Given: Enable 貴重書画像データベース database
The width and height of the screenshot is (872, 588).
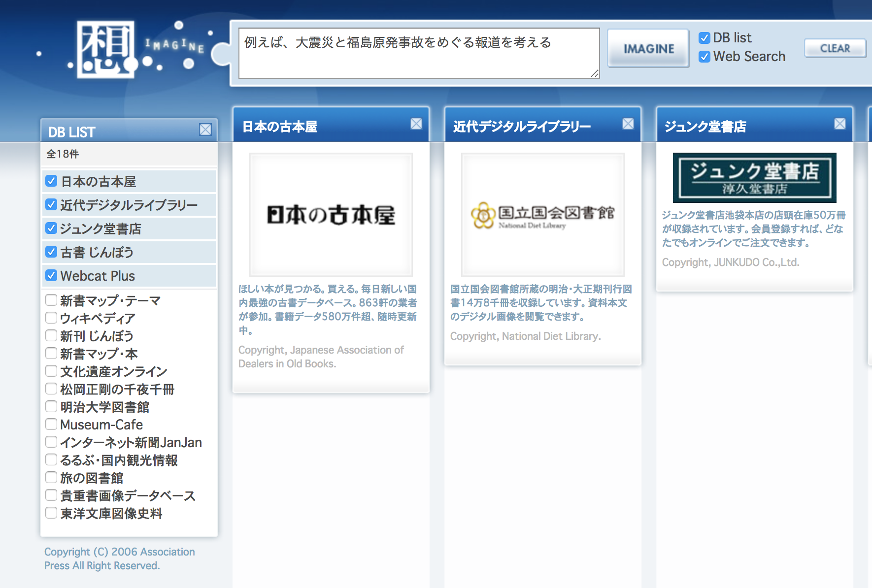Looking at the screenshot, I should pyautogui.click(x=51, y=495).
